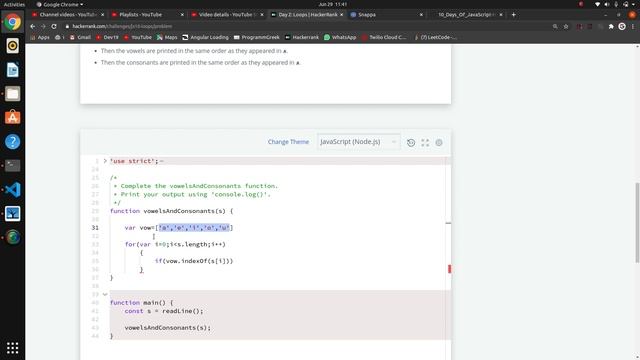The width and height of the screenshot is (640, 360).
Task: Open the Chrome profile avatar
Action: pos(622,26)
